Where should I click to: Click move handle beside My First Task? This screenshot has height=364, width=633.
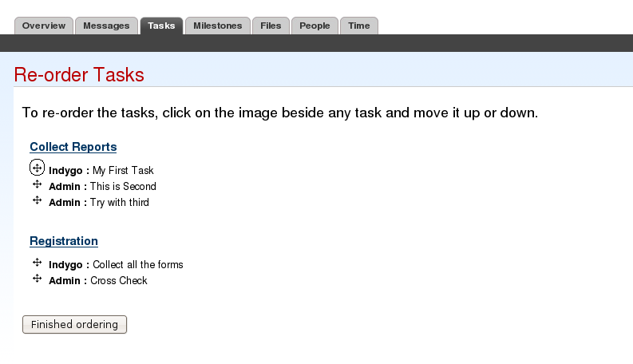[38, 168]
